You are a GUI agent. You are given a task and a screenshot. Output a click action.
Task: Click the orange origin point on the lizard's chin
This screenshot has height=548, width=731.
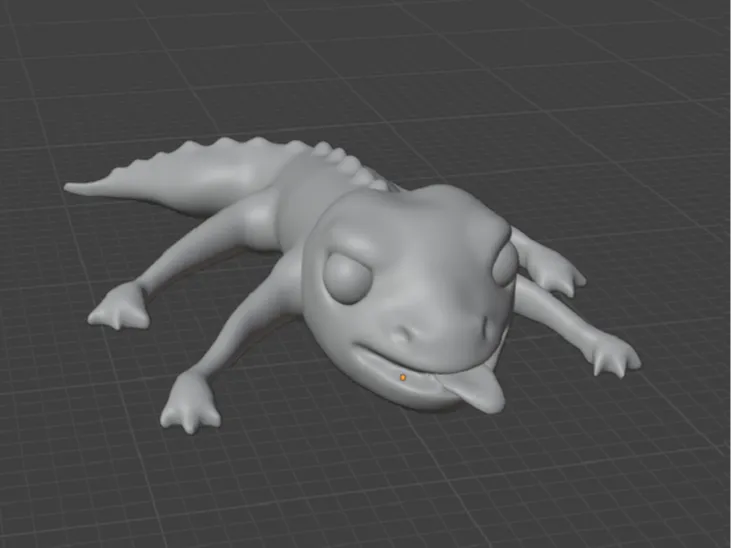pyautogui.click(x=403, y=377)
